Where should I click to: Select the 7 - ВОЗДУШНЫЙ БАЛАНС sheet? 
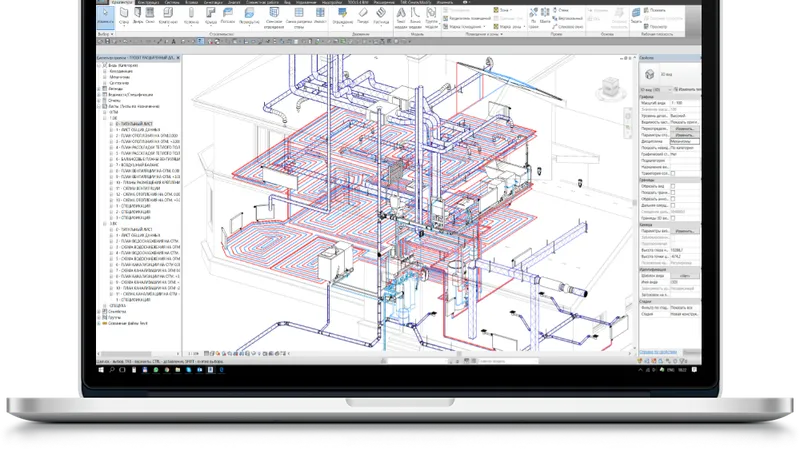click(137, 165)
